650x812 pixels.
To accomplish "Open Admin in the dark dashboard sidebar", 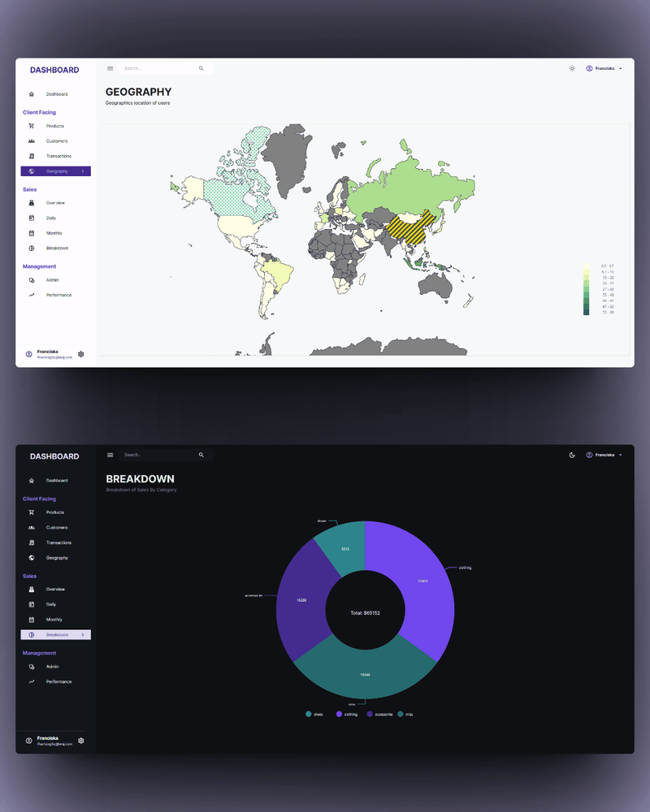I will [52, 667].
